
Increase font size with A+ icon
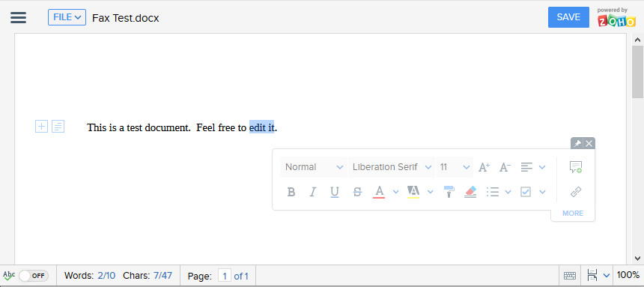click(x=484, y=167)
